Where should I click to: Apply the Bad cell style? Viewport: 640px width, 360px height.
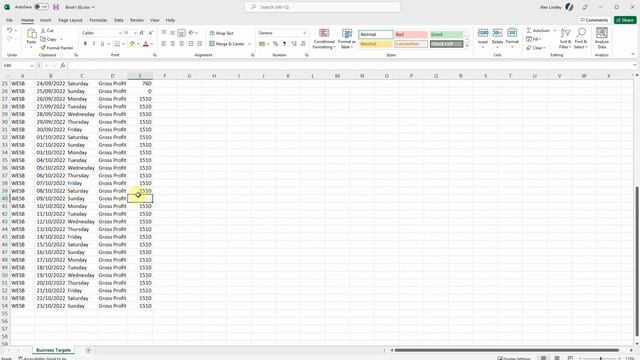[x=411, y=35]
